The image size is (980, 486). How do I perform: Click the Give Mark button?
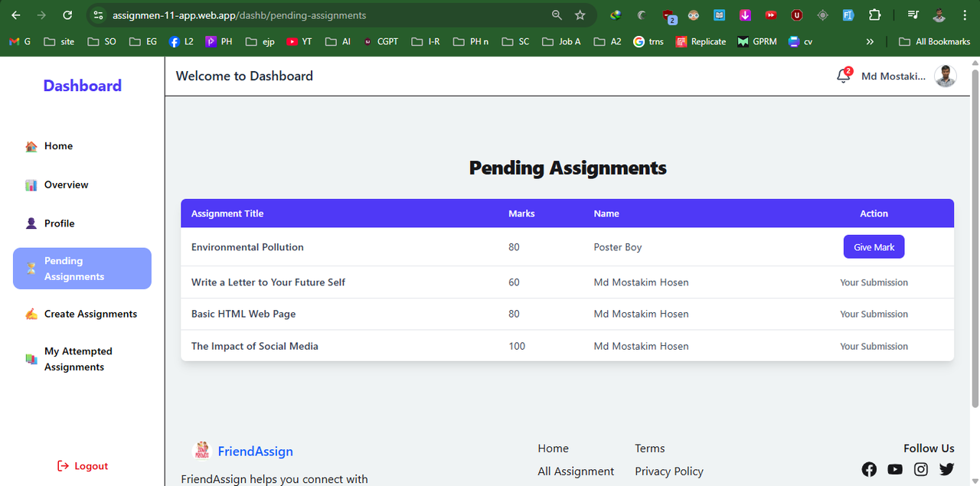point(874,247)
